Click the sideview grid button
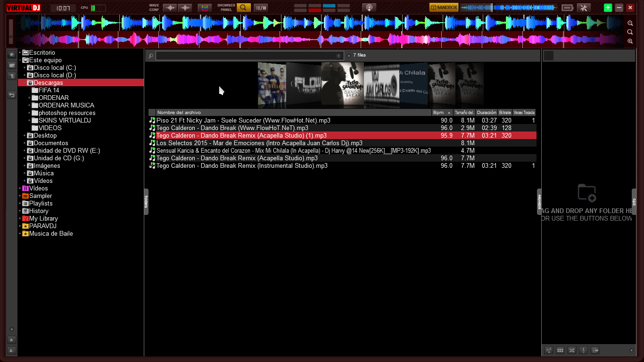 click(560, 350)
